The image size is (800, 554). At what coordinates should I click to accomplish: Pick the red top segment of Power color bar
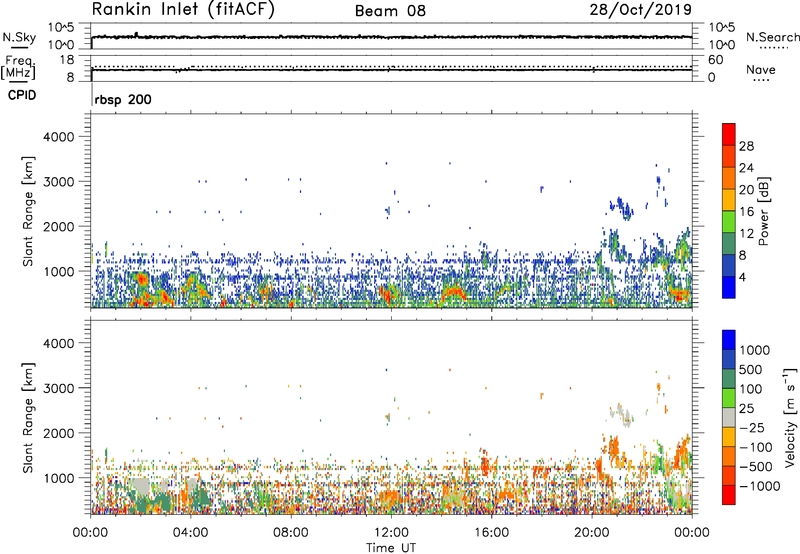point(729,135)
